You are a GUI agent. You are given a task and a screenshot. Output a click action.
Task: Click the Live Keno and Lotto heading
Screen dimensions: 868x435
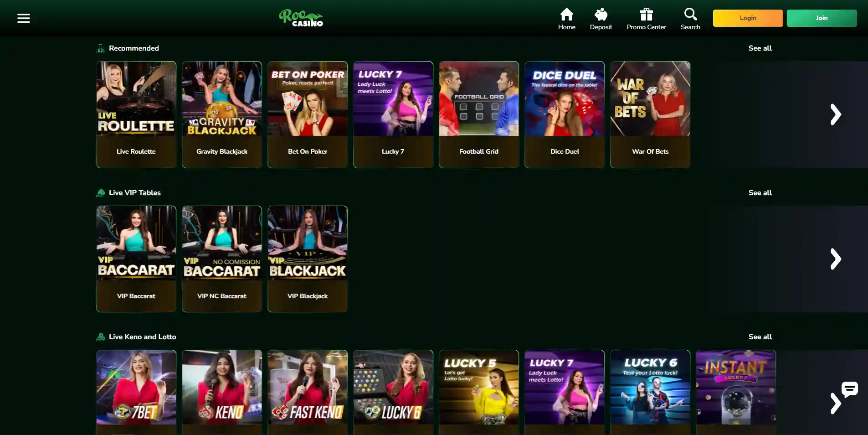coord(143,337)
